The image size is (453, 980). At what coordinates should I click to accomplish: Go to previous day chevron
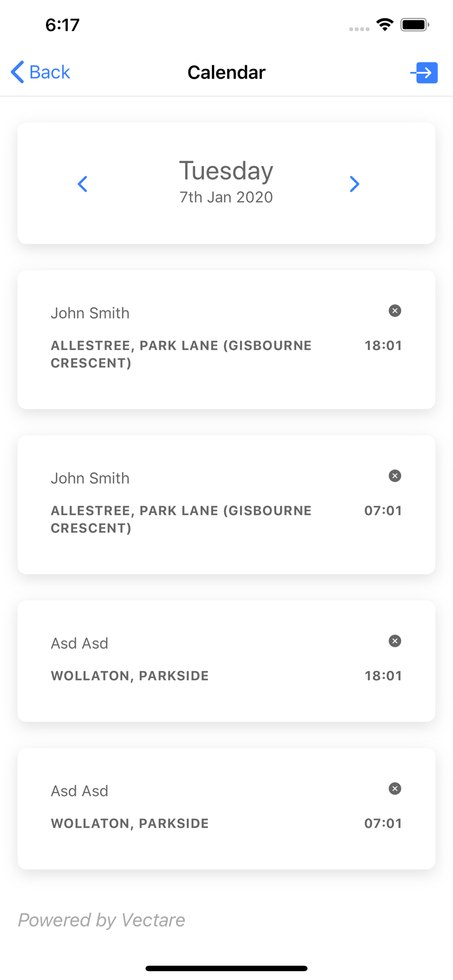tap(82, 184)
